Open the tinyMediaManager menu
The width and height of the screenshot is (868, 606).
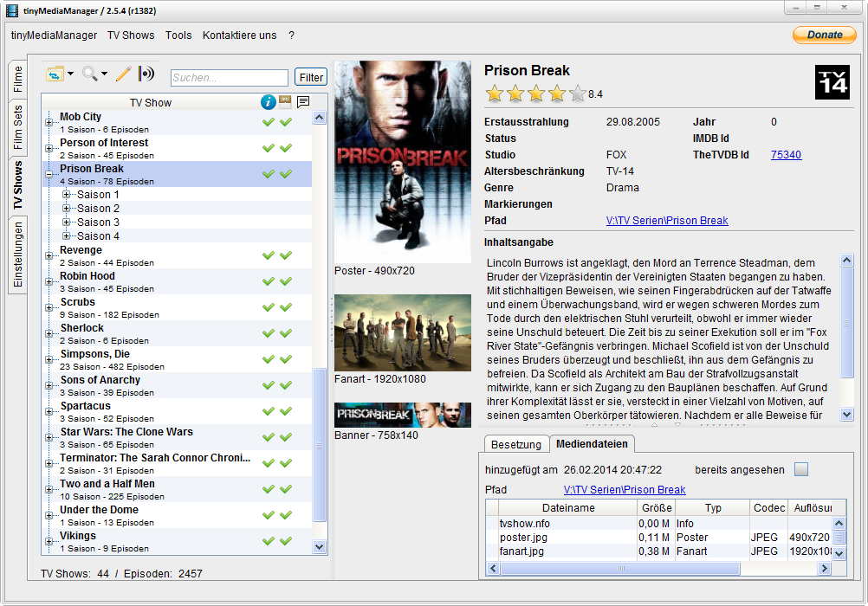(55, 35)
